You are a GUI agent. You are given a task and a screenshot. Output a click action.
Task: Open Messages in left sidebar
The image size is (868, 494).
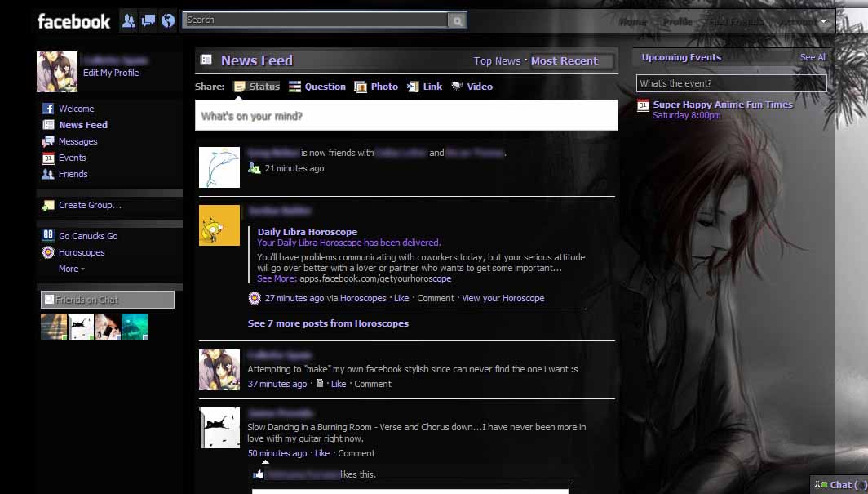(x=78, y=141)
